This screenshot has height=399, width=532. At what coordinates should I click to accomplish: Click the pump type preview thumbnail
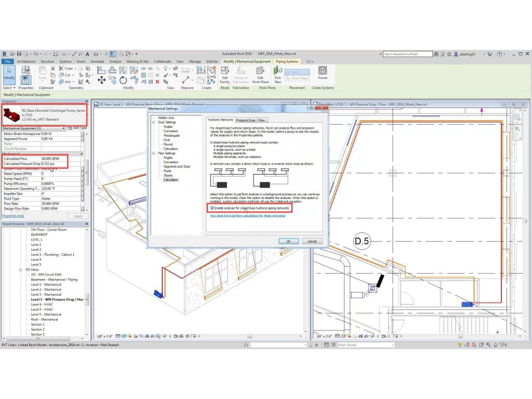pyautogui.click(x=11, y=115)
